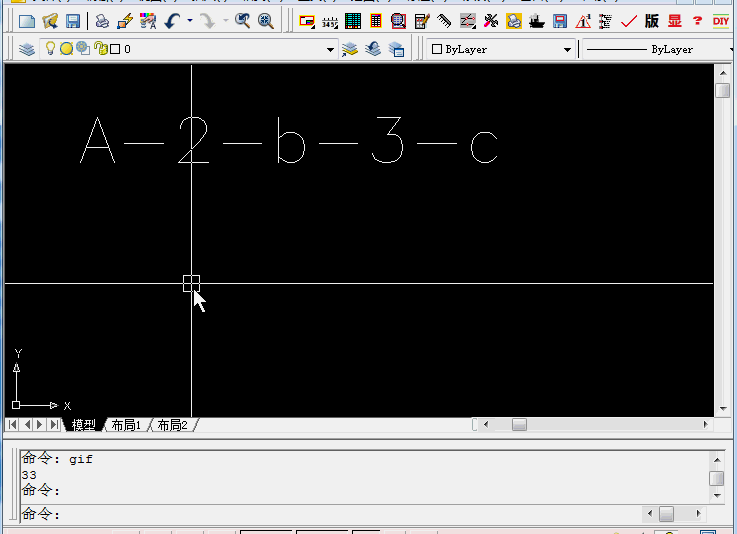Viewport: 737px width, 534px height.
Task: Click the 版 version button
Action: [651, 21]
